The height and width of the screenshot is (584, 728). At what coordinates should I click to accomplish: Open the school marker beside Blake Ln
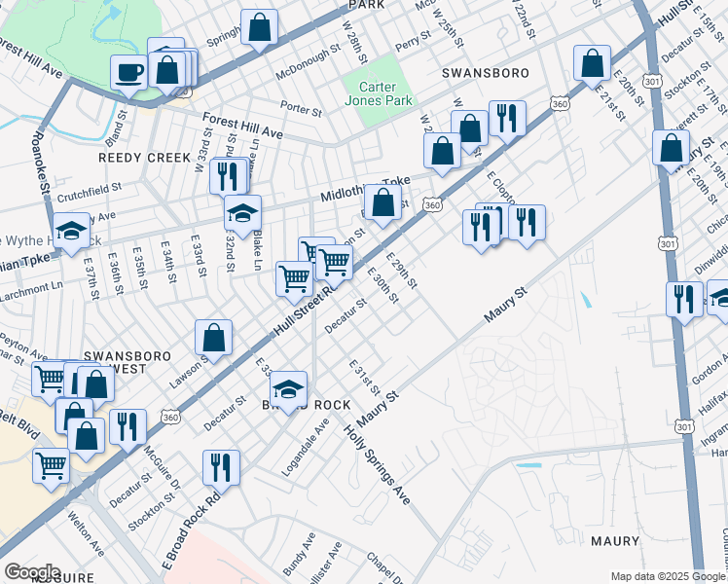coord(243,214)
